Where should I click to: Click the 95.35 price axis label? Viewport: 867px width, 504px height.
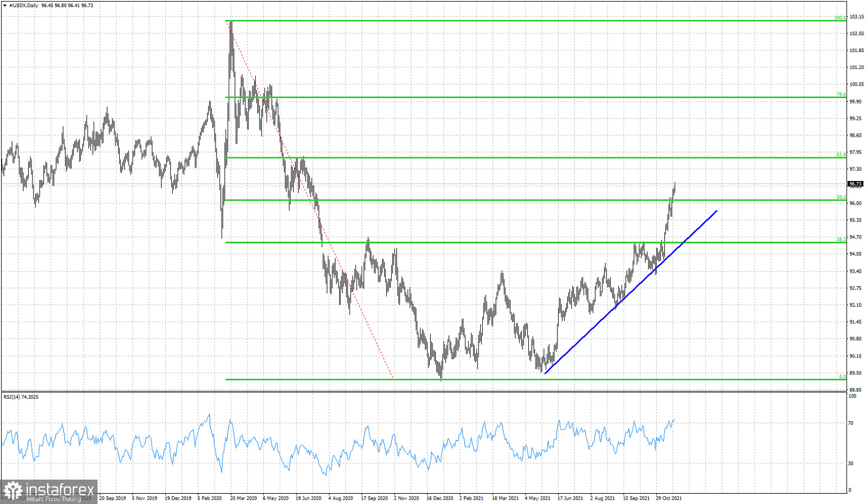pos(856,221)
